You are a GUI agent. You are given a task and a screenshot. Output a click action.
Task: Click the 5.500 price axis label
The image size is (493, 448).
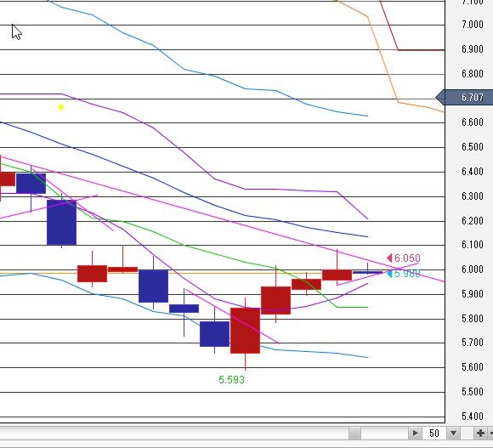[x=473, y=392]
